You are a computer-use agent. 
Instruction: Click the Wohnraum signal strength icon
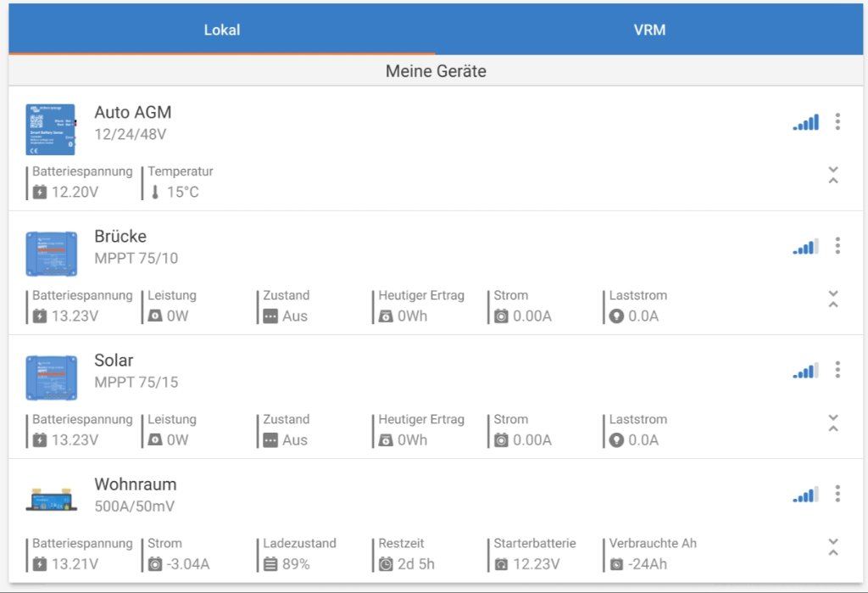806,495
